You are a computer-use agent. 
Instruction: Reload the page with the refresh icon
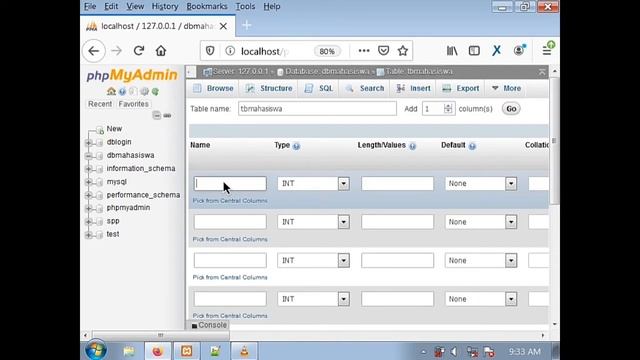coord(139,51)
